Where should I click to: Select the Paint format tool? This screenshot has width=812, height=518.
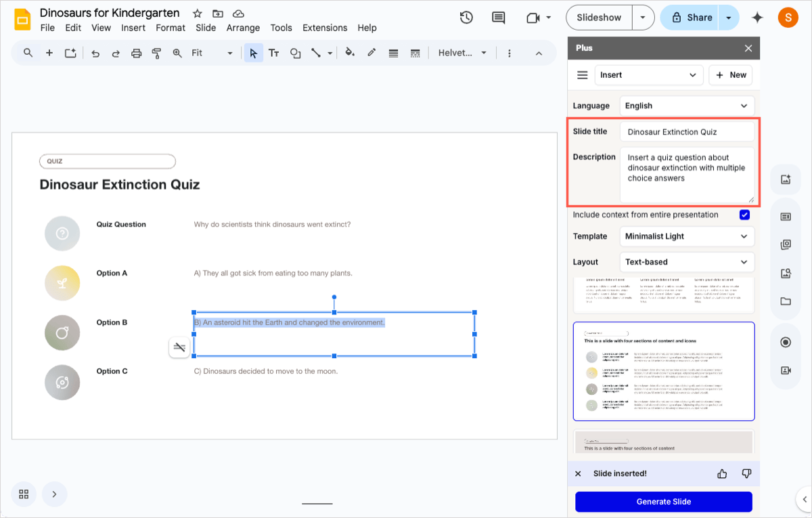tap(156, 53)
